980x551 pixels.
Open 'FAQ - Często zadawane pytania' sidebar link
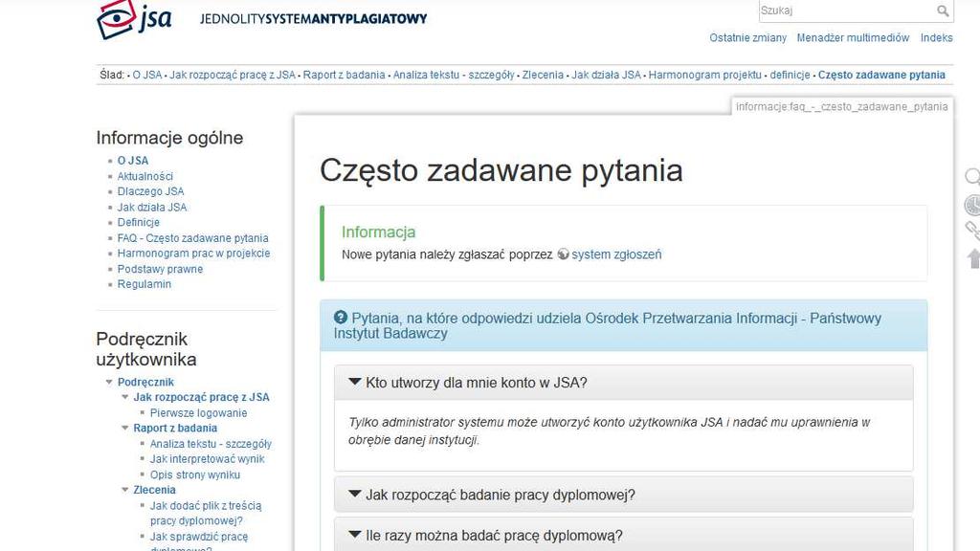(192, 238)
